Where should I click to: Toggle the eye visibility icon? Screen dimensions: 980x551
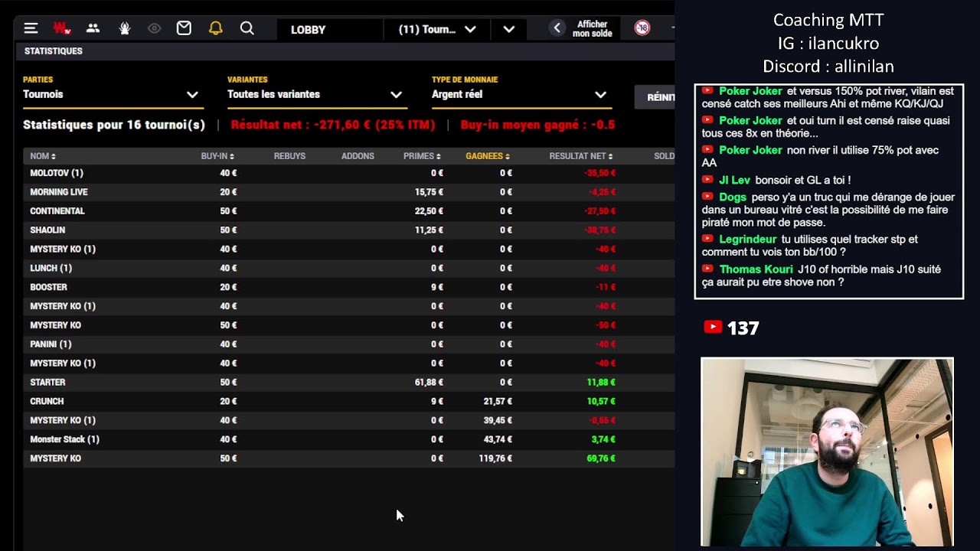point(154,28)
